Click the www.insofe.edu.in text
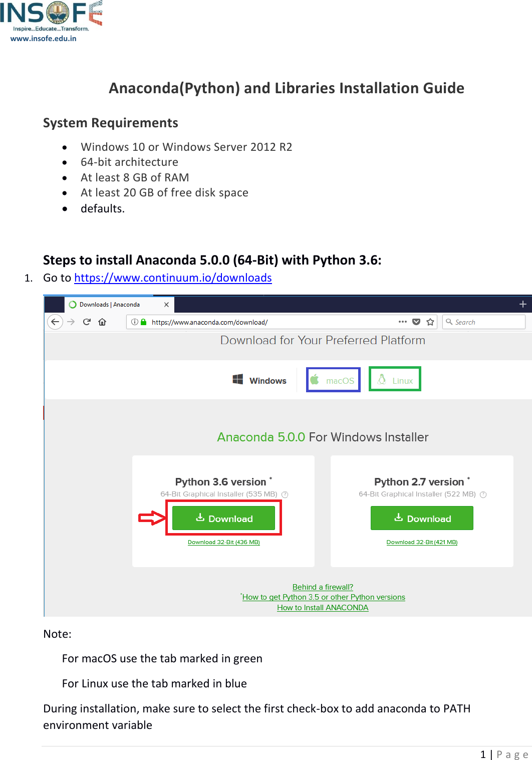This screenshot has height=760, width=532. (44, 39)
